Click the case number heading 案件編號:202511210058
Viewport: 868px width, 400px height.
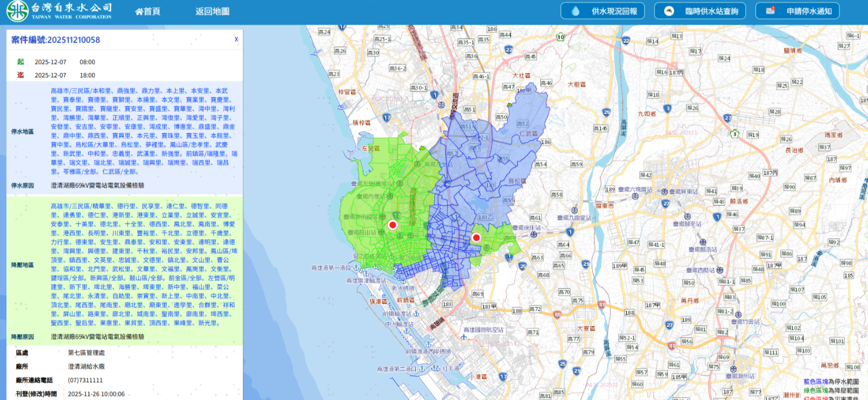pos(56,40)
